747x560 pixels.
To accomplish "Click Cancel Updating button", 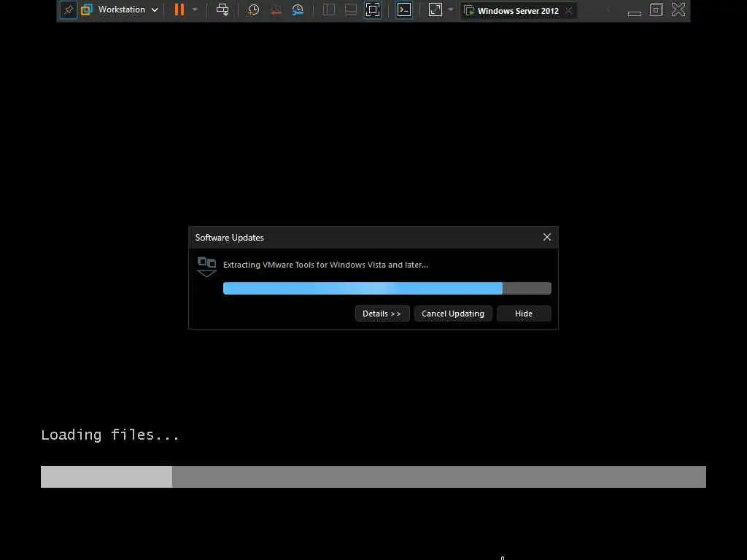I will [x=452, y=314].
